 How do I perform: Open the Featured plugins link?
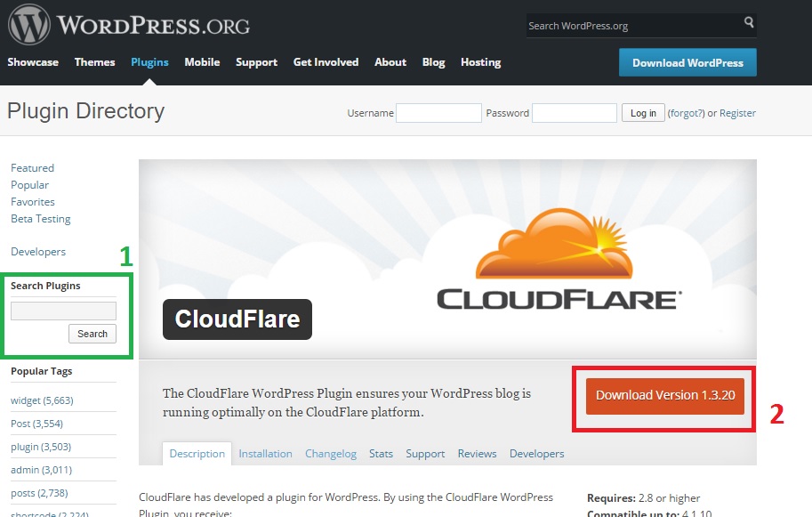[32, 168]
